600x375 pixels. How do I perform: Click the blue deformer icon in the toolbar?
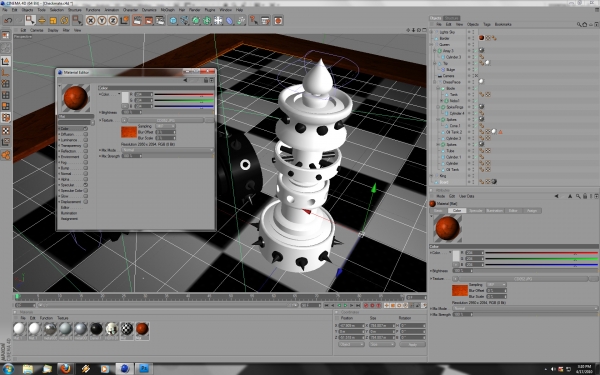[x=230, y=20]
